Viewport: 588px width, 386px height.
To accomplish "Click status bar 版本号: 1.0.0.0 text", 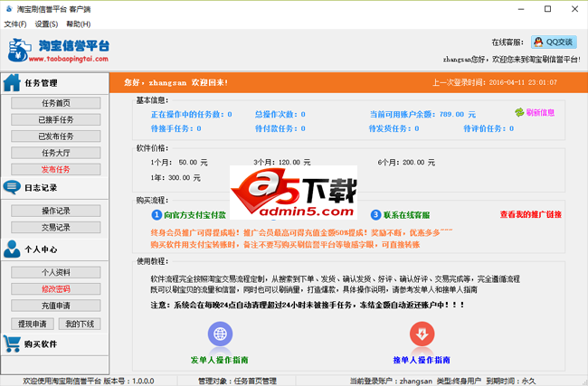I will (x=128, y=381).
